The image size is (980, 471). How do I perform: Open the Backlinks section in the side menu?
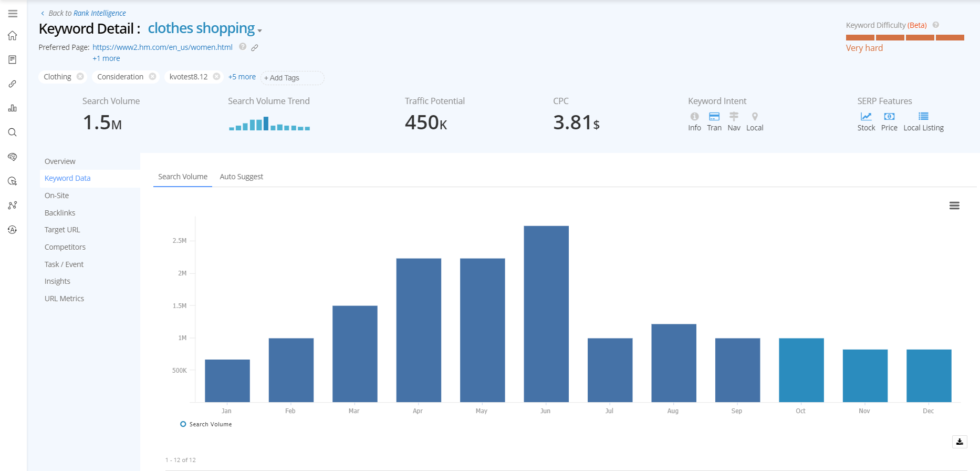tap(60, 213)
